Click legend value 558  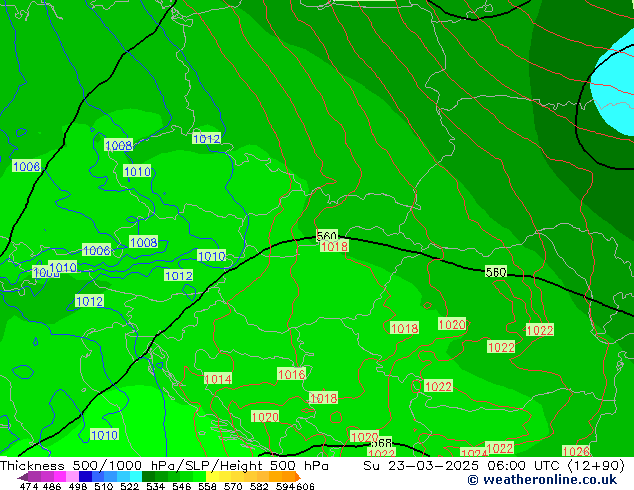click(x=207, y=486)
